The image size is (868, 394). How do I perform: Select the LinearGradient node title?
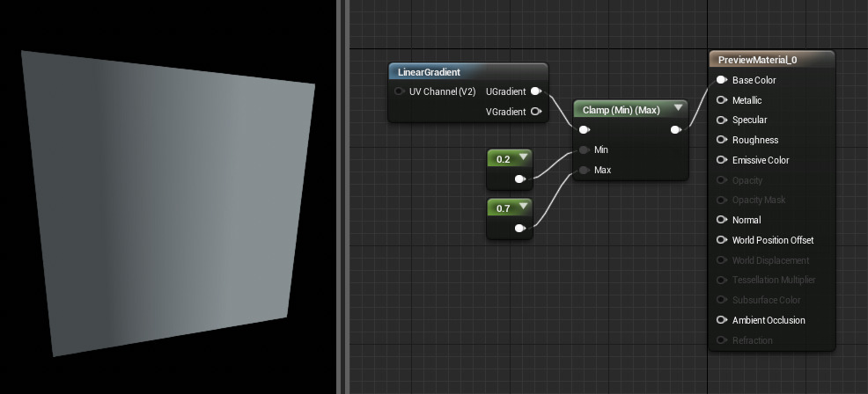(430, 72)
